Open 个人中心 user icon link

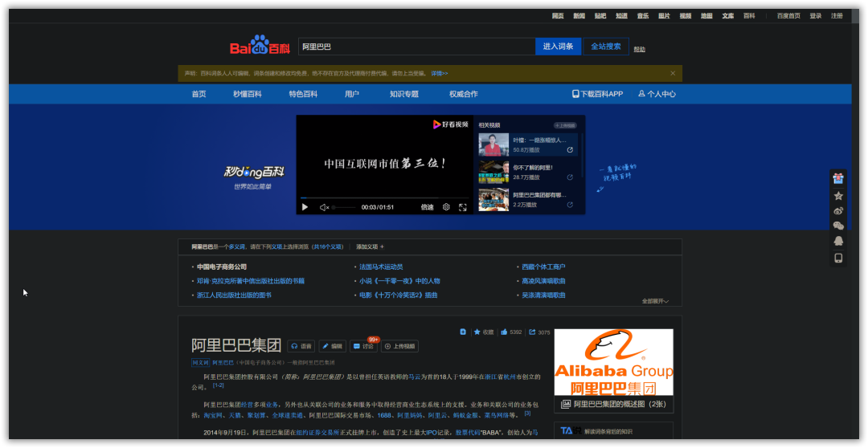pyautogui.click(x=657, y=94)
